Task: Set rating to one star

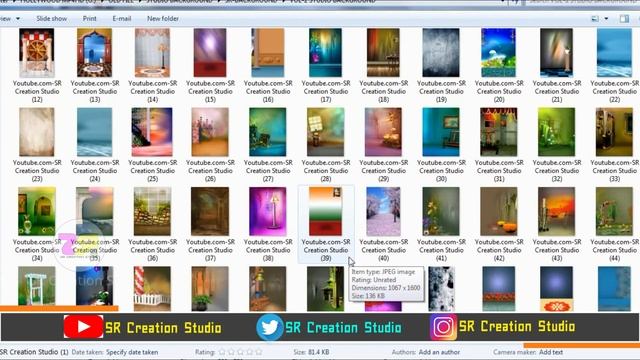Action: 222,351
